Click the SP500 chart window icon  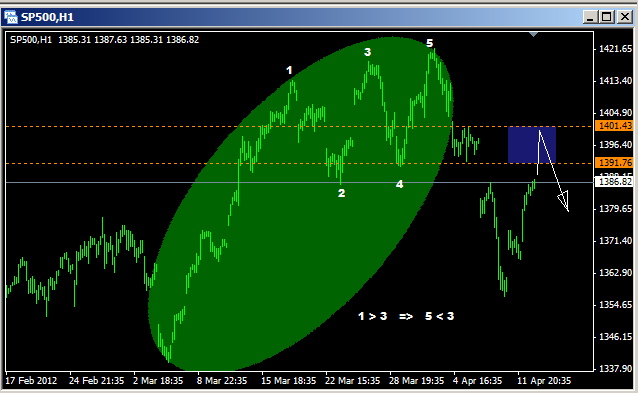click(x=11, y=17)
